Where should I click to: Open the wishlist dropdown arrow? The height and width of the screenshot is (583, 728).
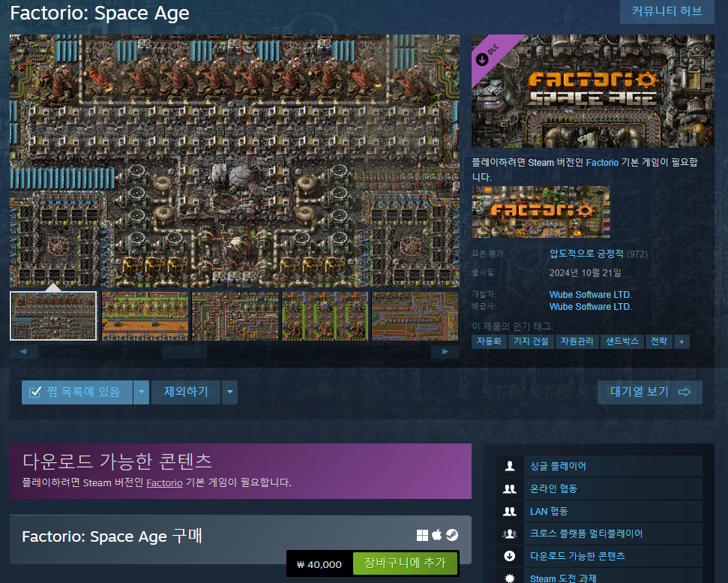pos(142,392)
